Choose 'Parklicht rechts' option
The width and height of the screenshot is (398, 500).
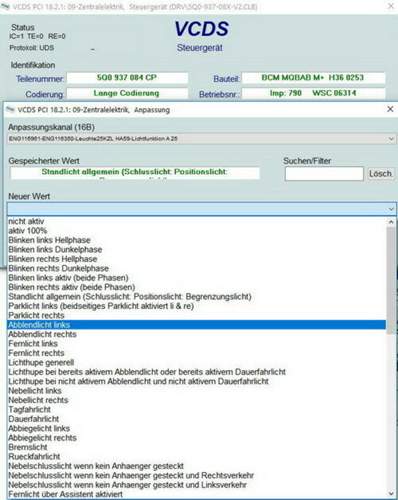pos(197,315)
